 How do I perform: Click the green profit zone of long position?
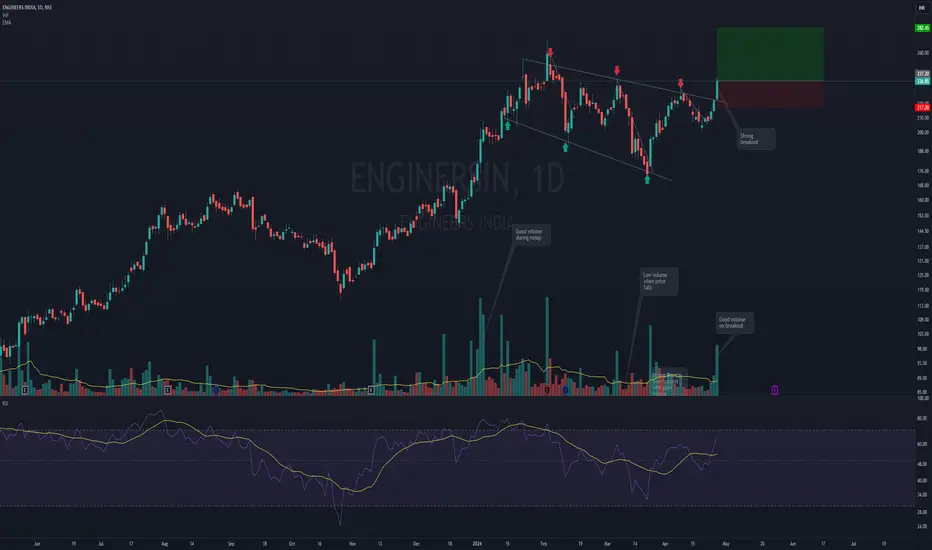tap(770, 54)
